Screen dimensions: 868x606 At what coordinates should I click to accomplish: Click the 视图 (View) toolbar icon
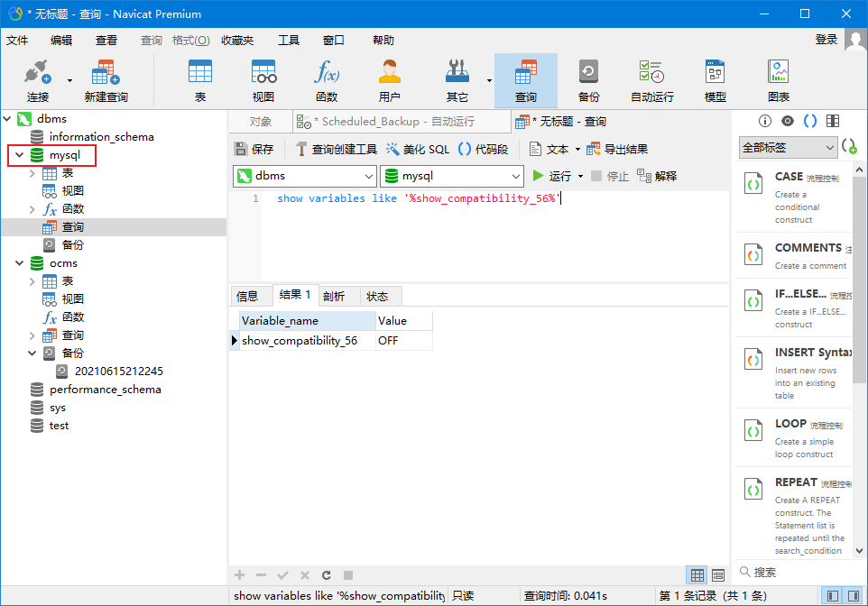point(263,80)
